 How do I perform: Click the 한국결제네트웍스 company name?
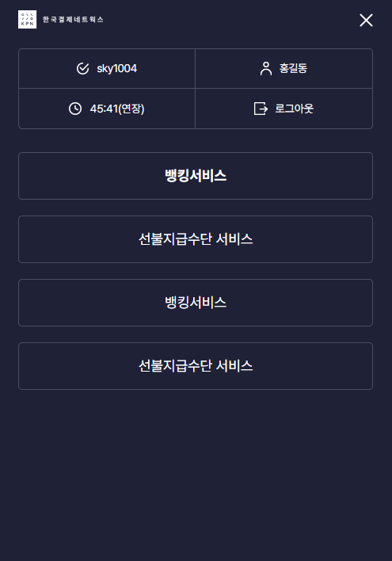(x=73, y=19)
